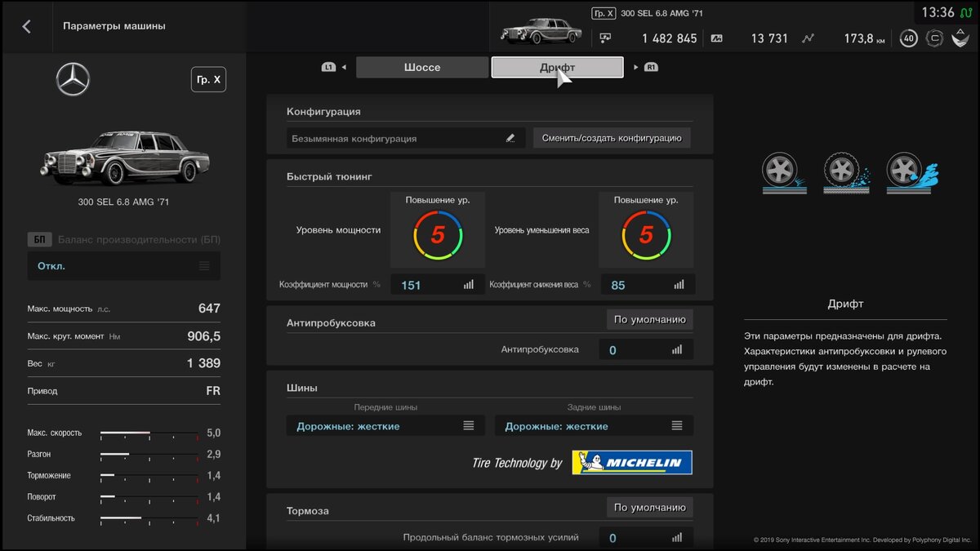Image resolution: width=980 pixels, height=551 pixels.
Task: Click the БП balance of performance badge
Action: 38,239
